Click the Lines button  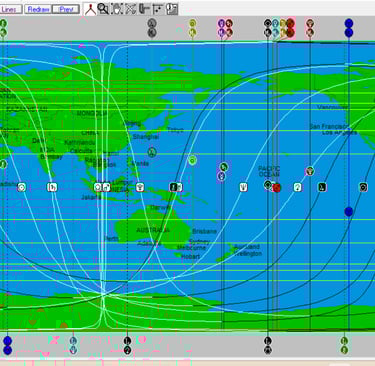tap(10, 9)
